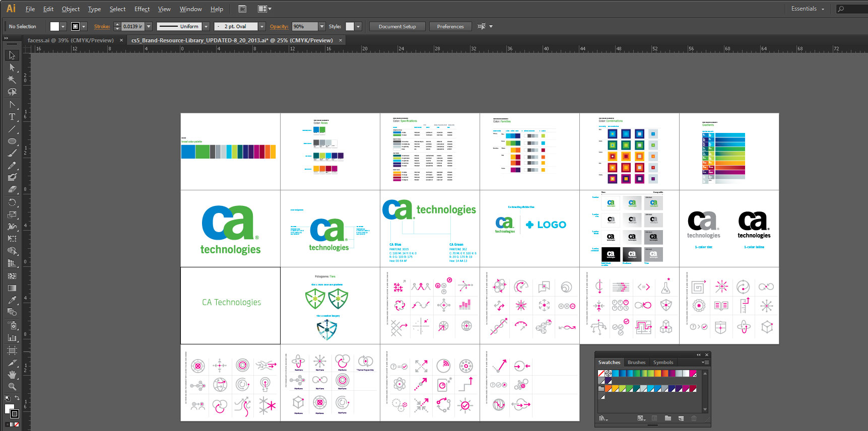Screen dimensions: 868x431
Task: Reset to default fill and stroke
Action: click(7, 398)
